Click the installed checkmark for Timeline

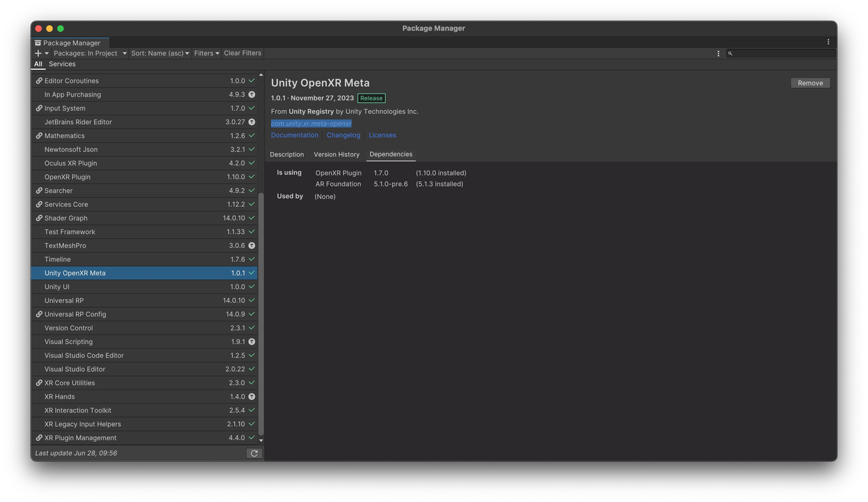tap(252, 259)
